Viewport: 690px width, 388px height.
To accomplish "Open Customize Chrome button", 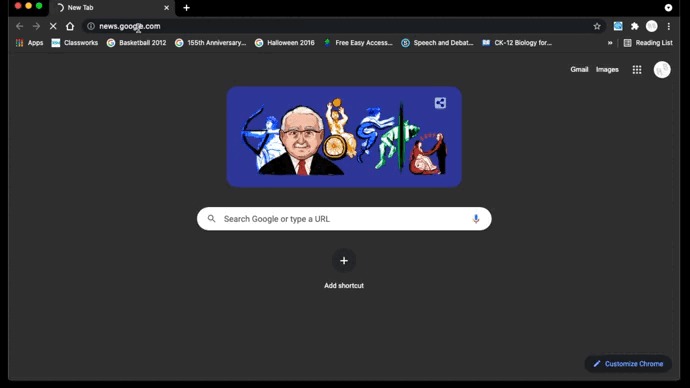I will point(628,364).
